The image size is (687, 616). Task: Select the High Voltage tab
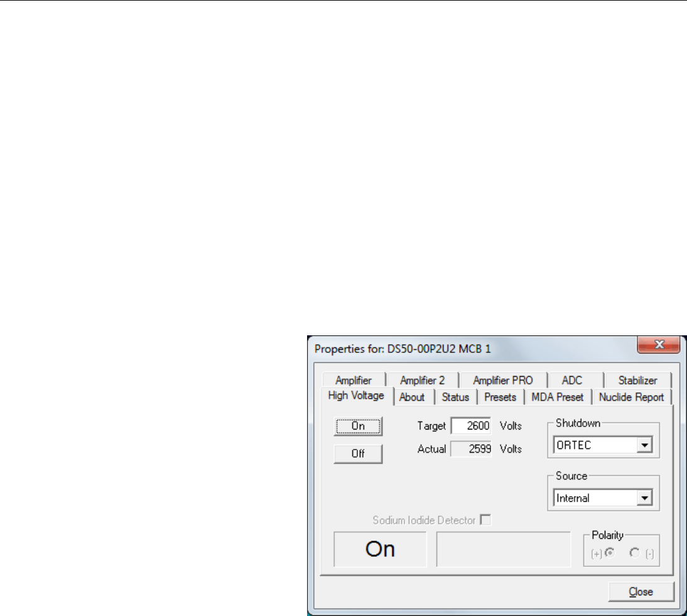coord(356,396)
